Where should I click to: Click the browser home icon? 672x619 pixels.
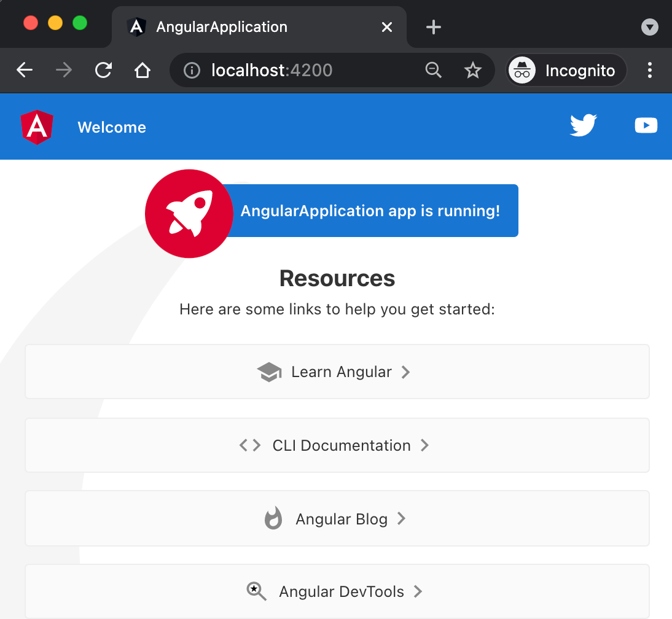pos(143,70)
